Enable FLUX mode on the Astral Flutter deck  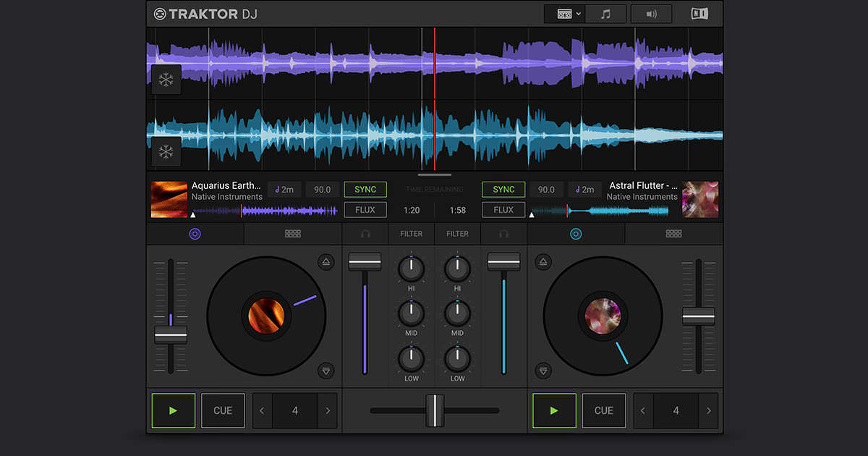click(503, 210)
